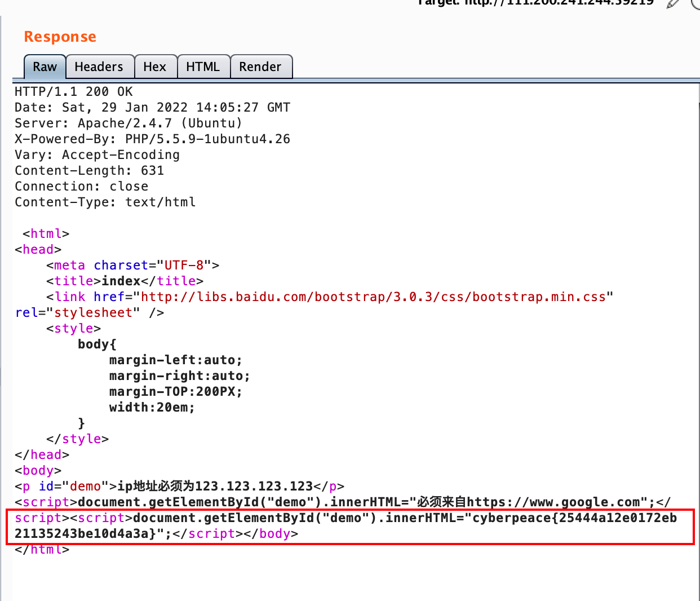Open the Hex tab

click(155, 67)
